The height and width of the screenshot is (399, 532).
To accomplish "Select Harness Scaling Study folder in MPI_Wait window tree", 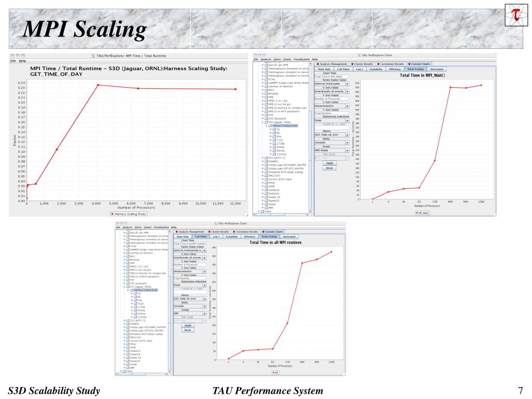I will (x=283, y=126).
